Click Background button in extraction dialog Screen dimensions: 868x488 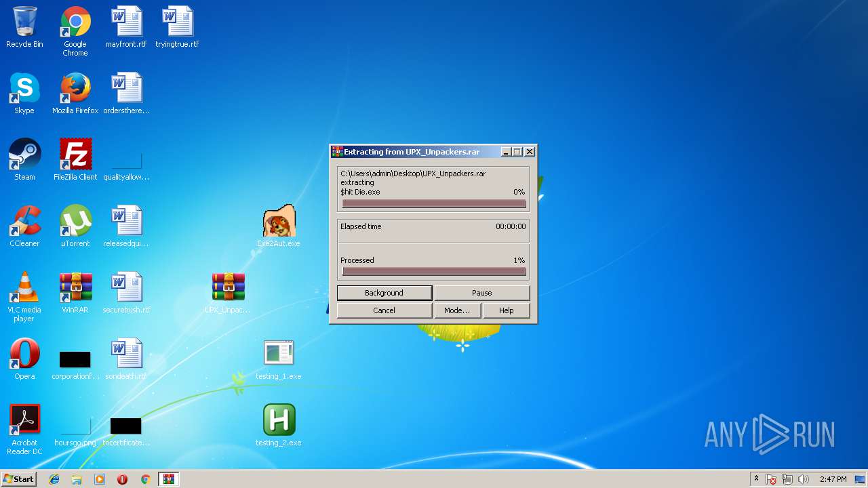[x=384, y=293]
